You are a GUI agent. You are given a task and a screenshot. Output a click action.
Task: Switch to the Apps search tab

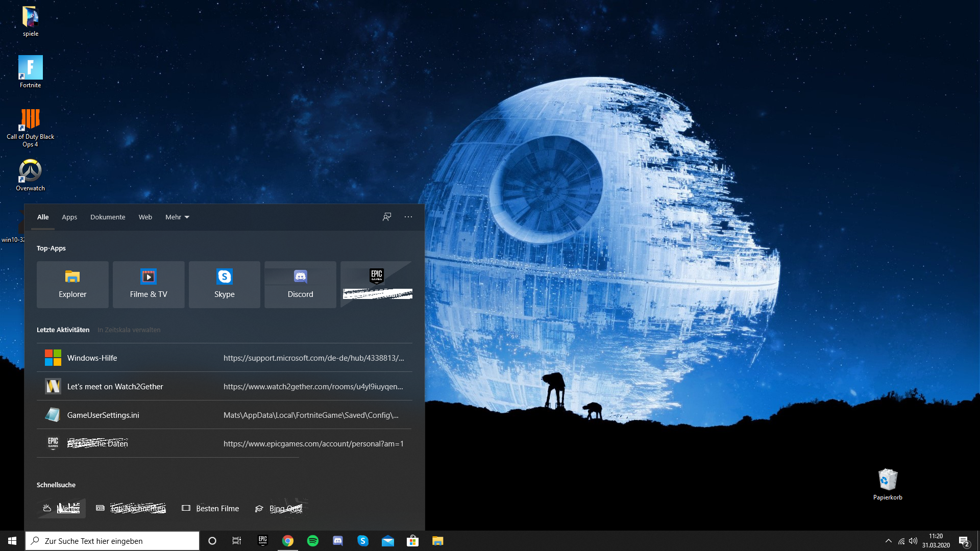(69, 217)
